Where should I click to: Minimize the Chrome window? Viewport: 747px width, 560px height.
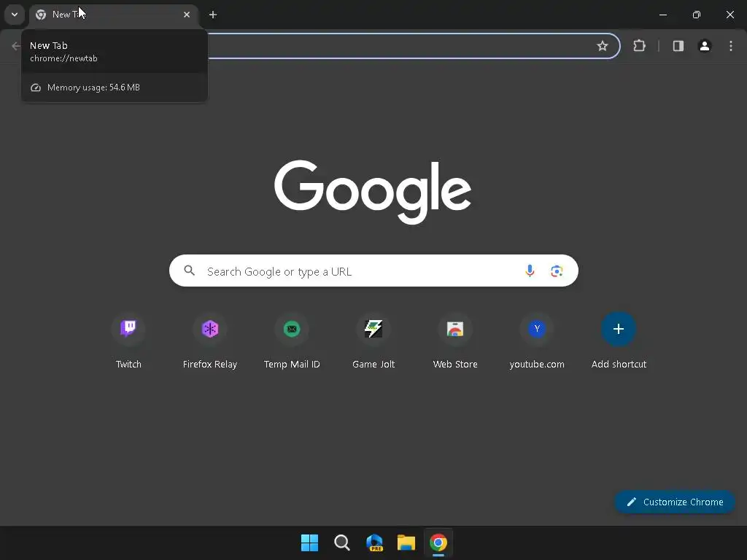click(662, 15)
